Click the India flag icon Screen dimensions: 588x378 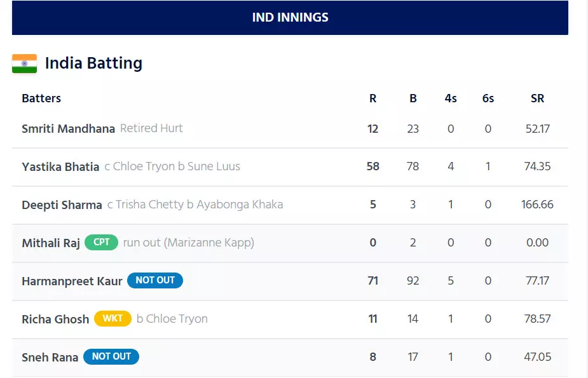point(24,64)
